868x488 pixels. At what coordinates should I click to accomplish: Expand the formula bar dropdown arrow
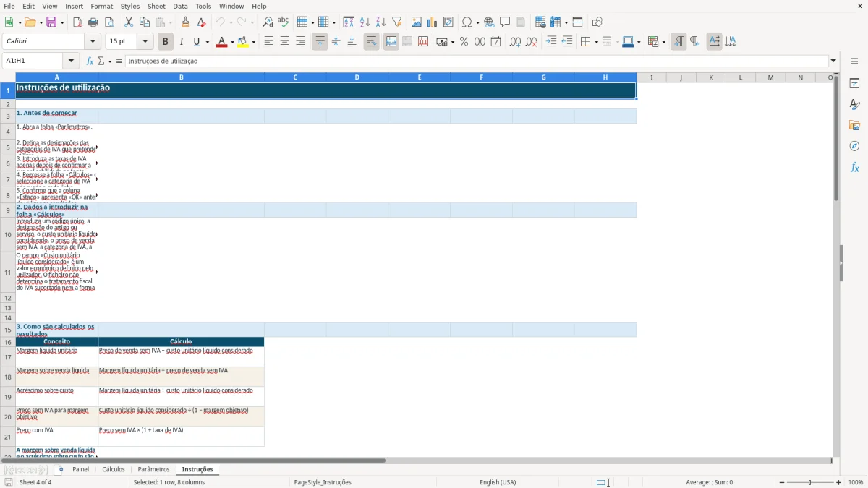coord(833,61)
